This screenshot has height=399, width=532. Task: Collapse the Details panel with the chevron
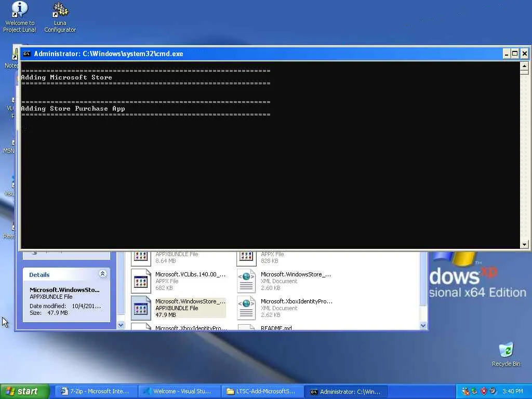[x=102, y=274]
